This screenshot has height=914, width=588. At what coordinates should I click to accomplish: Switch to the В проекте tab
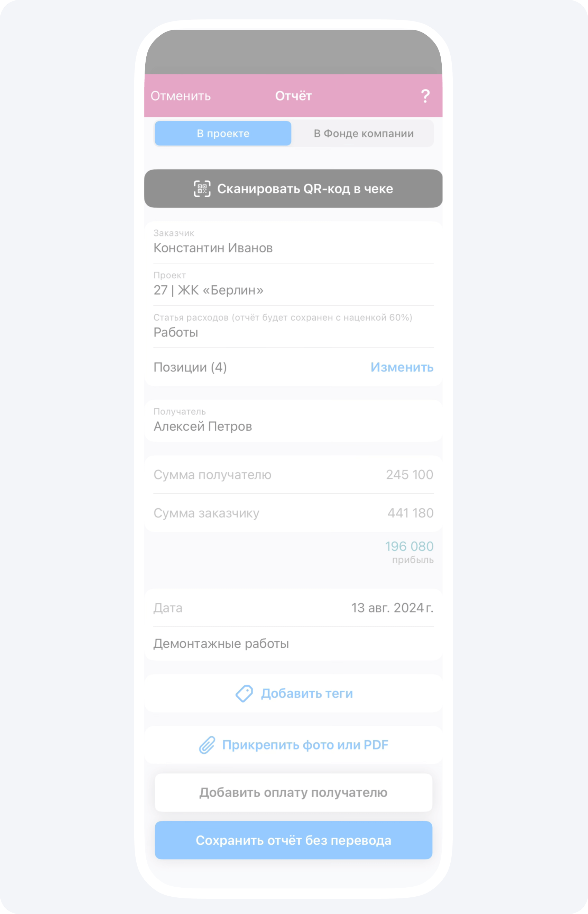click(x=223, y=133)
